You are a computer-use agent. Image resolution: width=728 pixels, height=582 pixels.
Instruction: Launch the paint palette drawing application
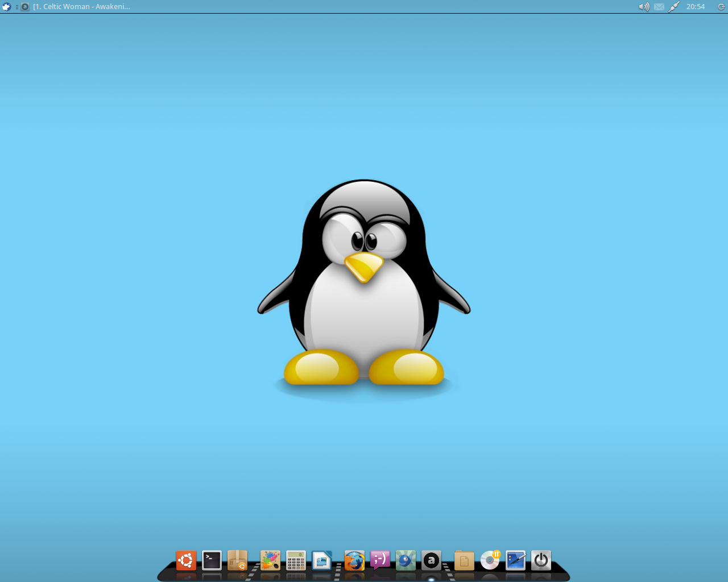tap(270, 560)
